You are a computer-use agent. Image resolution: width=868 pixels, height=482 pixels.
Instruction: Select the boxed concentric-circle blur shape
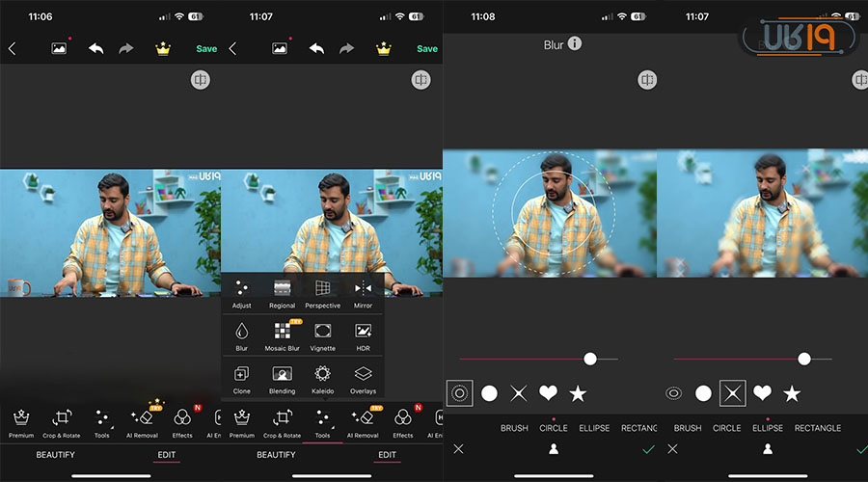coord(459,393)
